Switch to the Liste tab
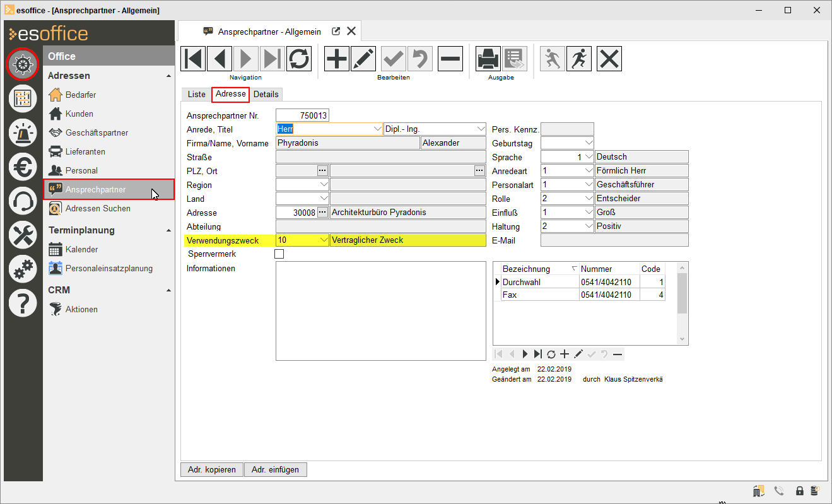832x504 pixels. [x=197, y=94]
